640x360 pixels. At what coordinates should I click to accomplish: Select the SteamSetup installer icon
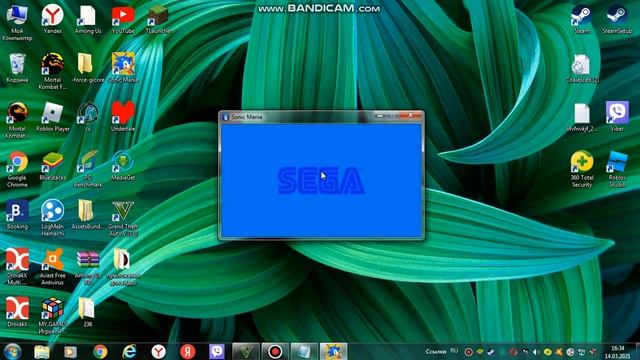617,19
